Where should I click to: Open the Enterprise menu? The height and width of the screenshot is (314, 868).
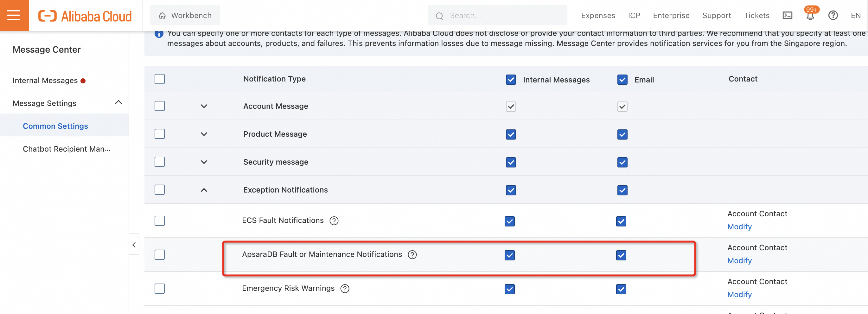[x=671, y=16]
